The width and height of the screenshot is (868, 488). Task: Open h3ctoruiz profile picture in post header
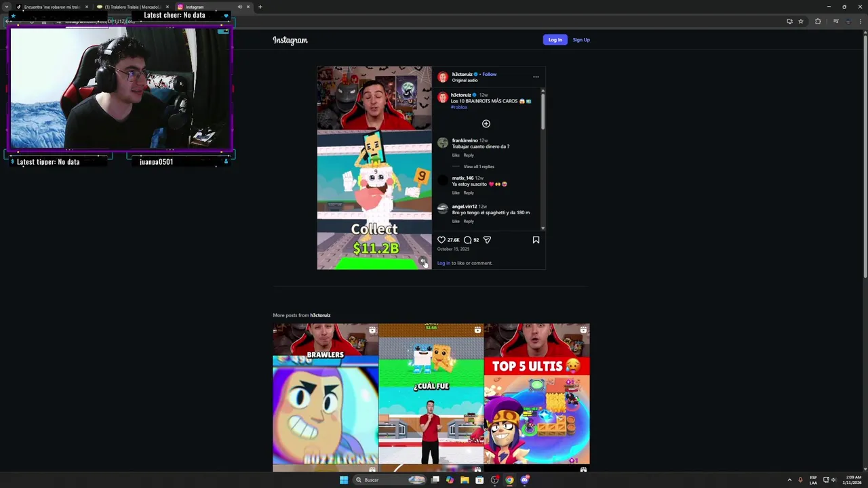[x=443, y=77]
